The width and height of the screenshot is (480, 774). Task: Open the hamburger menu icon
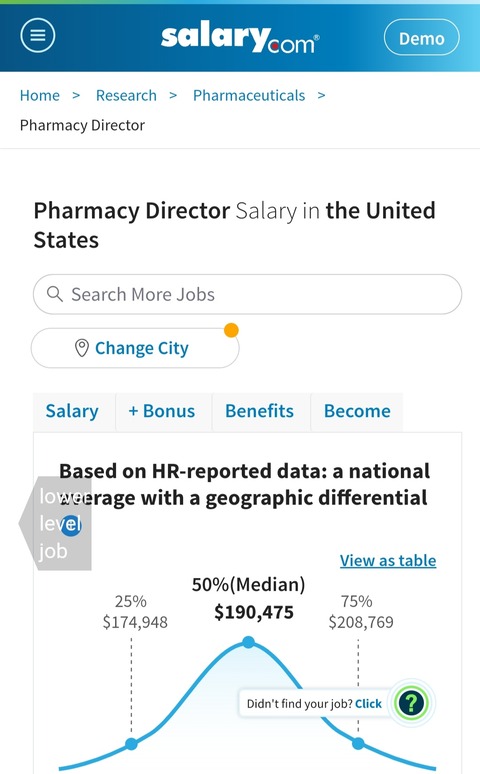38,36
